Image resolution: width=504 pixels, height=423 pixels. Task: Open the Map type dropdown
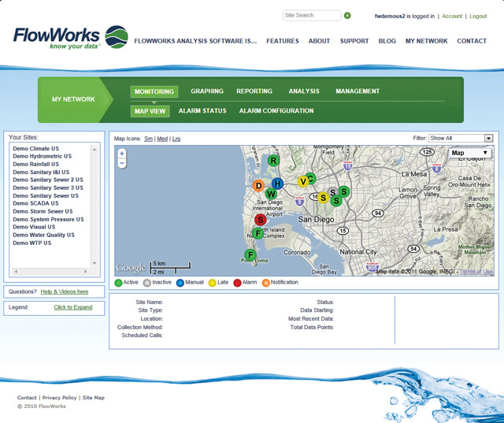point(469,154)
